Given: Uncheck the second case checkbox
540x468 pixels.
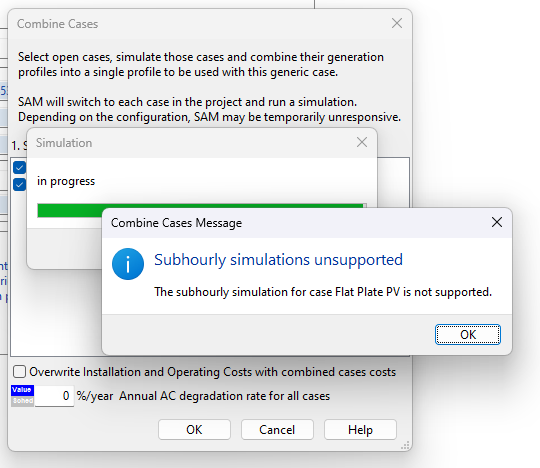Looking at the screenshot, I should click(x=19, y=185).
